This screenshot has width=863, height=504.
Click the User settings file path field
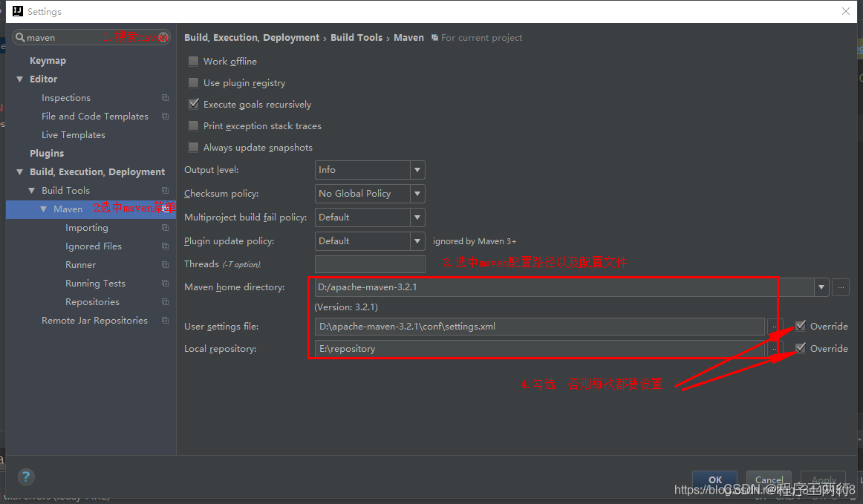tap(539, 327)
